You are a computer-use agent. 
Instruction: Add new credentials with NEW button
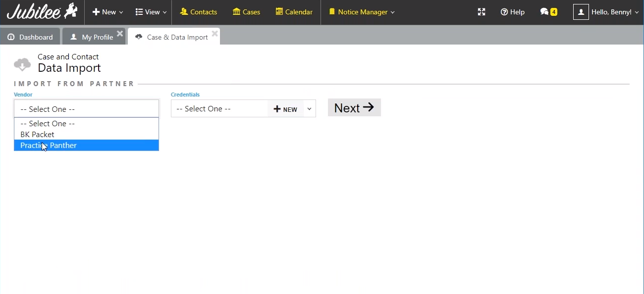(285, 109)
